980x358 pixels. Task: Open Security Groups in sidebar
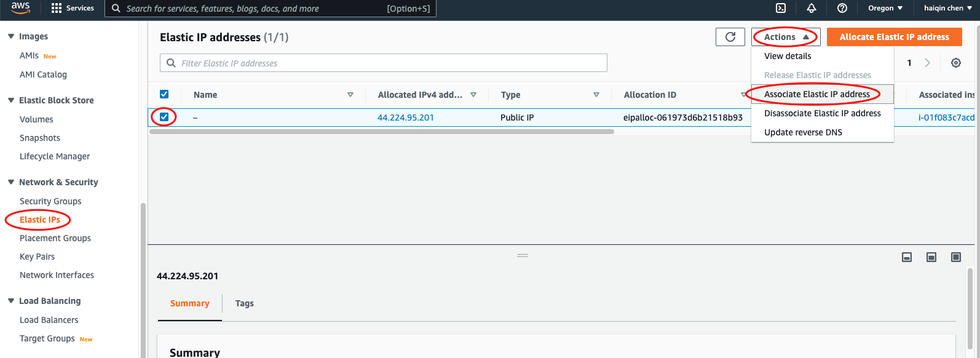tap(50, 201)
